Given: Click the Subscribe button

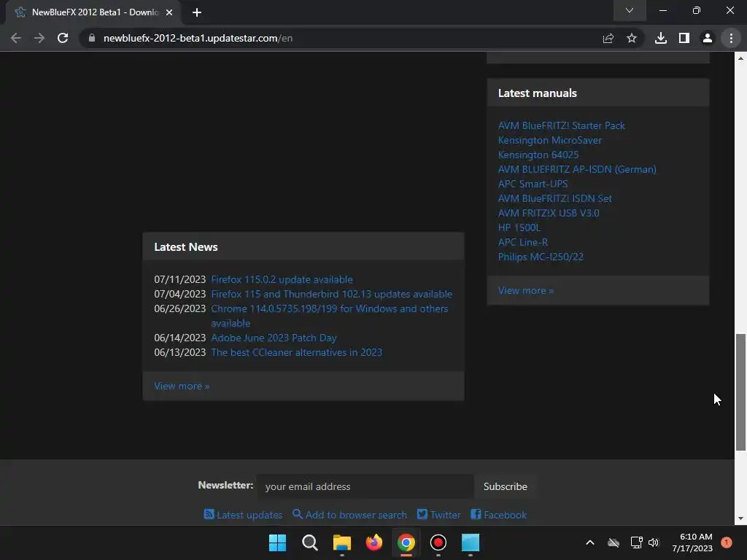Looking at the screenshot, I should click(x=505, y=486).
